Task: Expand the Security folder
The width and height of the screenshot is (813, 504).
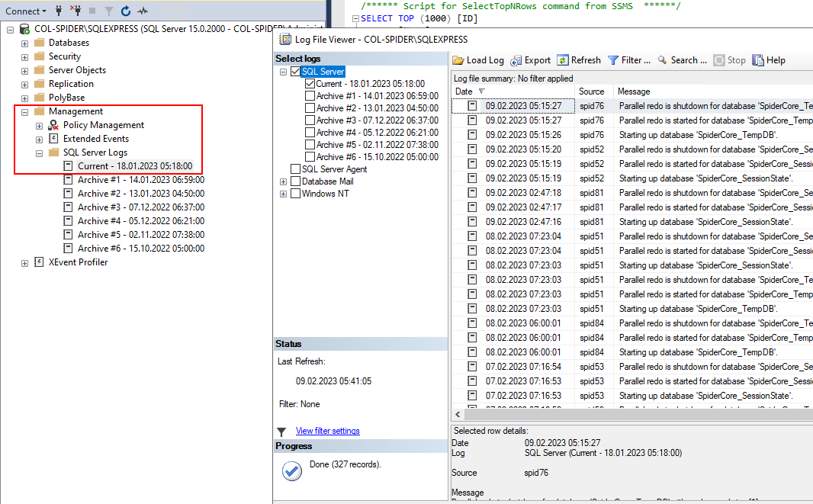Action: [24, 57]
